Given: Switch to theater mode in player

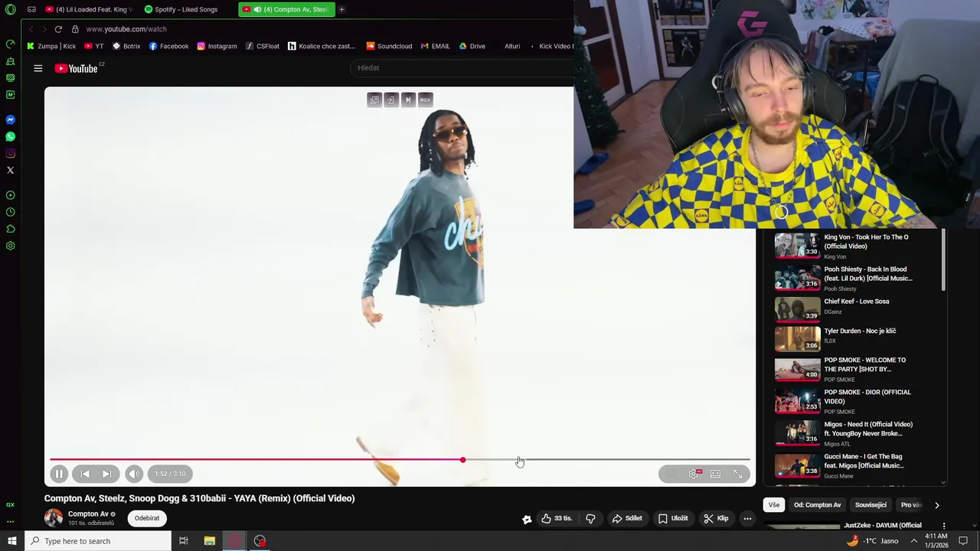Looking at the screenshot, I should (x=715, y=474).
